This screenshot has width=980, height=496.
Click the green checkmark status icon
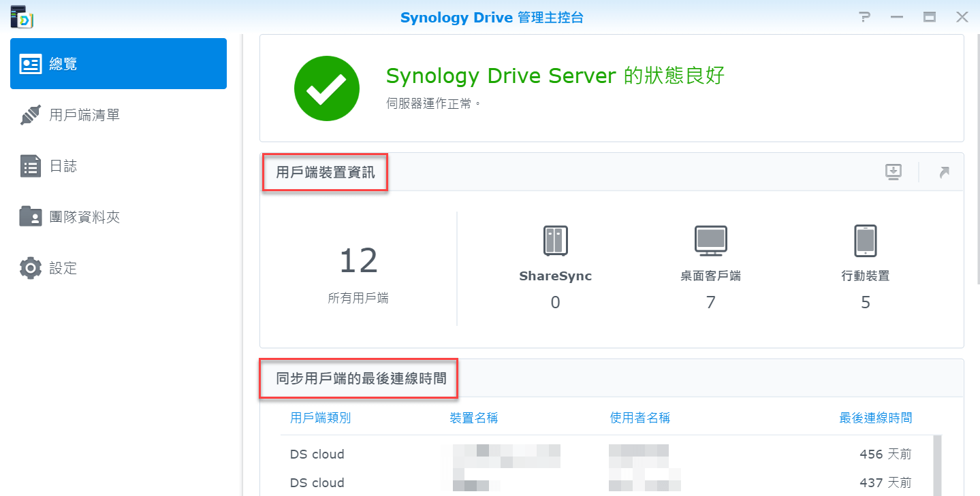tap(327, 88)
